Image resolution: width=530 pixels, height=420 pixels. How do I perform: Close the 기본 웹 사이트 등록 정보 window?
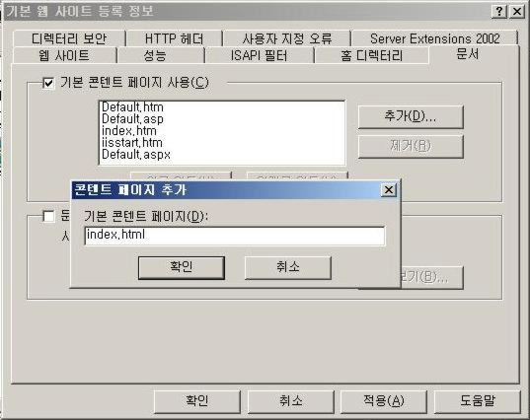point(517,12)
